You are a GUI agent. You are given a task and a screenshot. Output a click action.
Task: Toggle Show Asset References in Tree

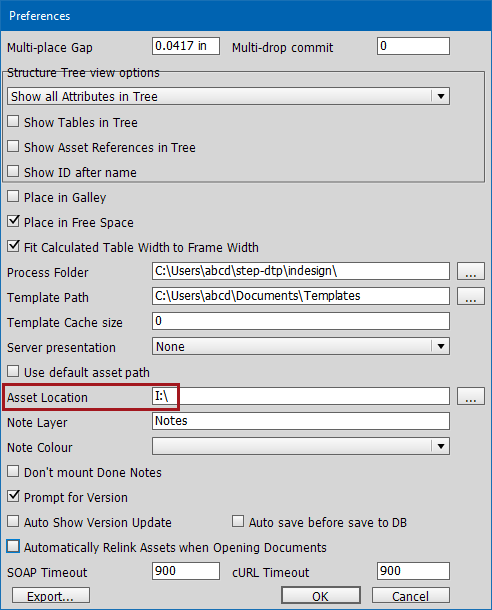coord(13,146)
